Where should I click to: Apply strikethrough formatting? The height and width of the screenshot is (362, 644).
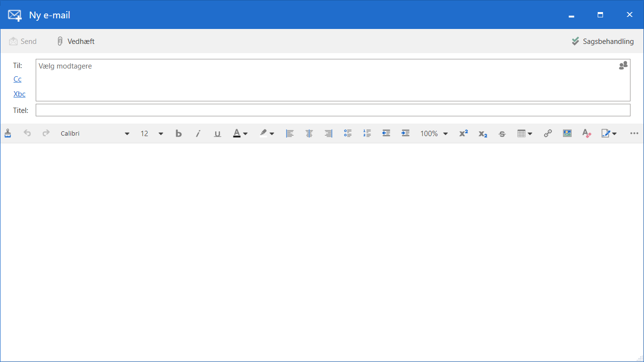[x=502, y=134]
